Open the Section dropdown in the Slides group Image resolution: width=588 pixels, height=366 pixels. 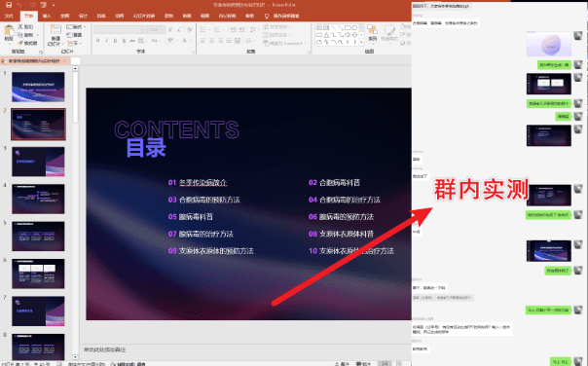(73, 43)
